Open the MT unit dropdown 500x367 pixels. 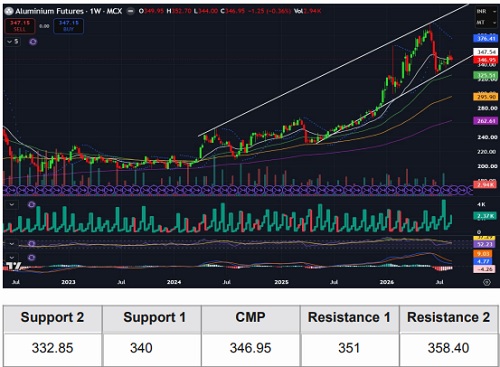[x=486, y=22]
